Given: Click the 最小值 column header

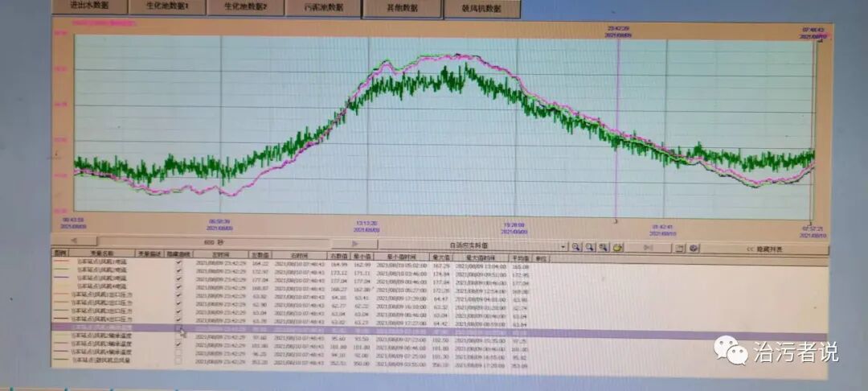Looking at the screenshot, I should 363,257.
